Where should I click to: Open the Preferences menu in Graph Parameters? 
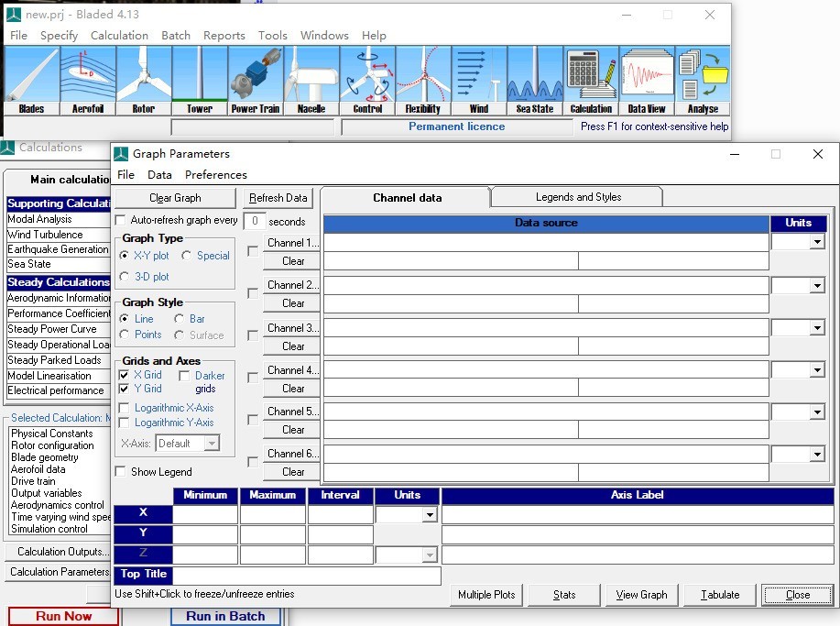pyautogui.click(x=215, y=175)
